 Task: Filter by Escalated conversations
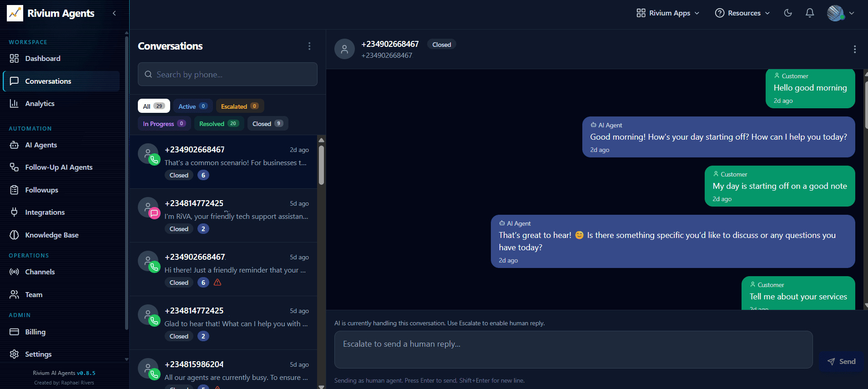tap(240, 106)
